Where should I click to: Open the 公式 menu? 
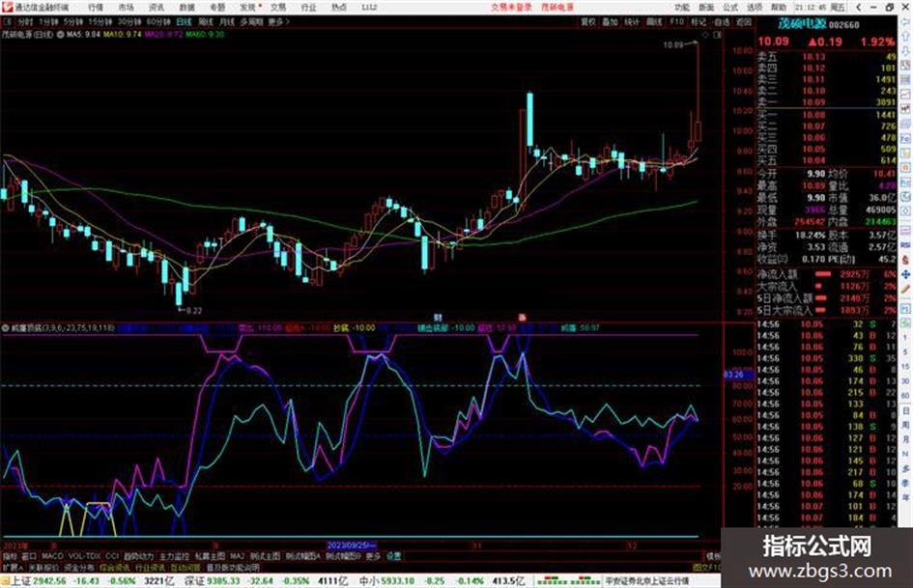pyautogui.click(x=730, y=8)
